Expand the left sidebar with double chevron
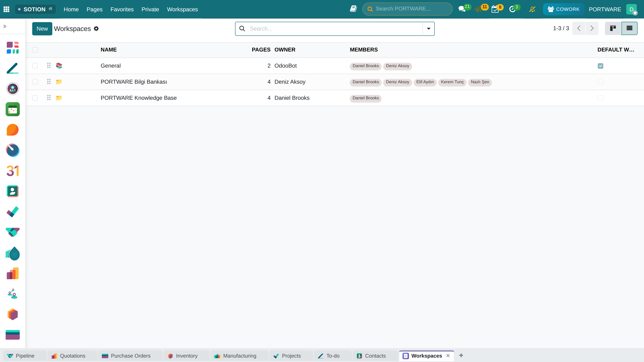Screen dimensions: 644x362 pos(5,26)
